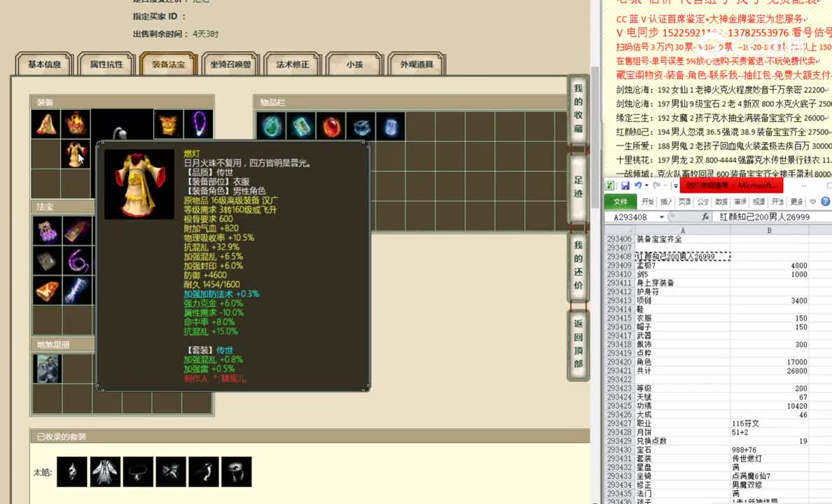This screenshot has height=504, width=832.
Task: Click the Undo icon in Excel
Action: [x=638, y=185]
